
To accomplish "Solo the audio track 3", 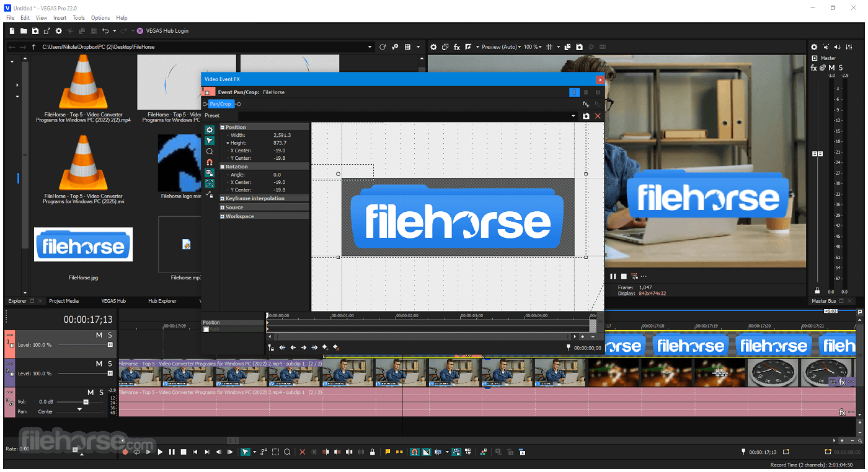I will pos(101,392).
